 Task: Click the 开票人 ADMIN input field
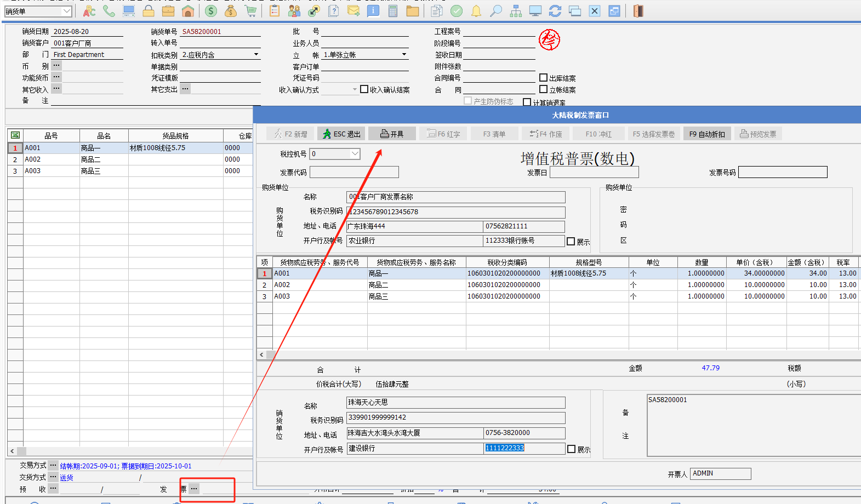click(720, 473)
